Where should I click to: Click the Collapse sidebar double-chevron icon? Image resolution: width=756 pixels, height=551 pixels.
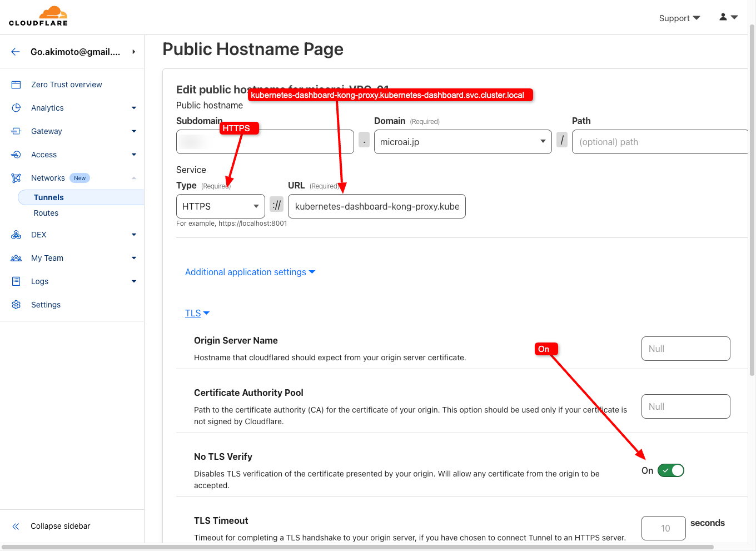[x=16, y=526]
